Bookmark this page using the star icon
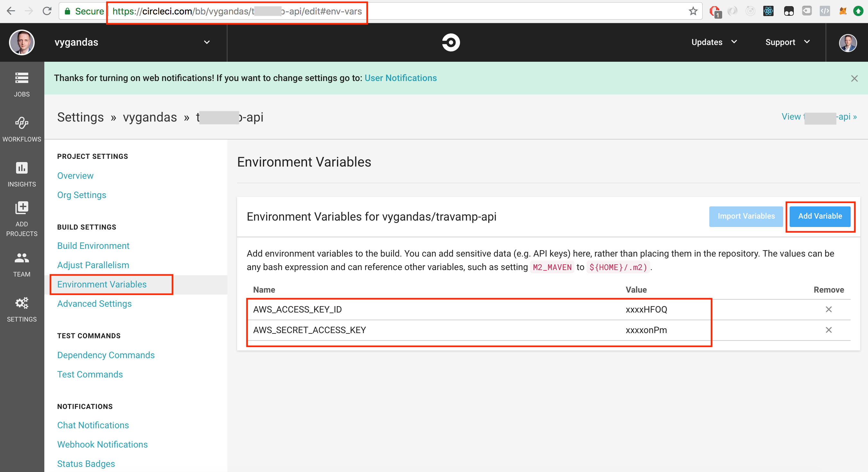The image size is (868, 472). point(693,11)
